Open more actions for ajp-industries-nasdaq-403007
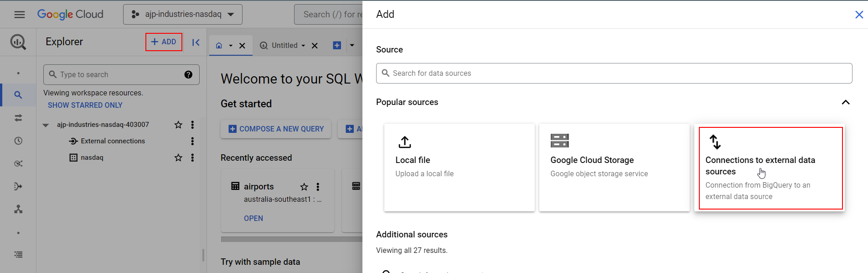The image size is (868, 273). click(192, 125)
